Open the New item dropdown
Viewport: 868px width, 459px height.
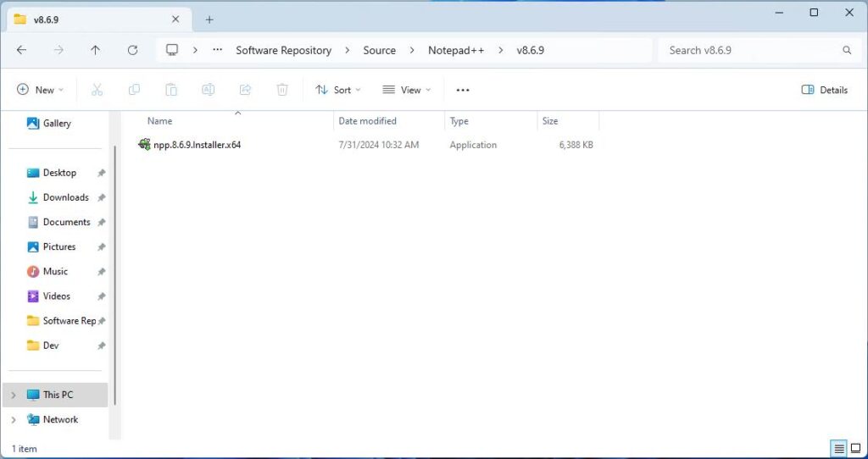(41, 90)
